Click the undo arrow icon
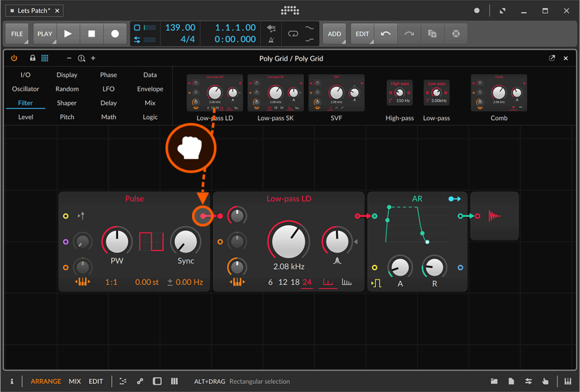Image resolution: width=580 pixels, height=392 pixels. point(386,34)
